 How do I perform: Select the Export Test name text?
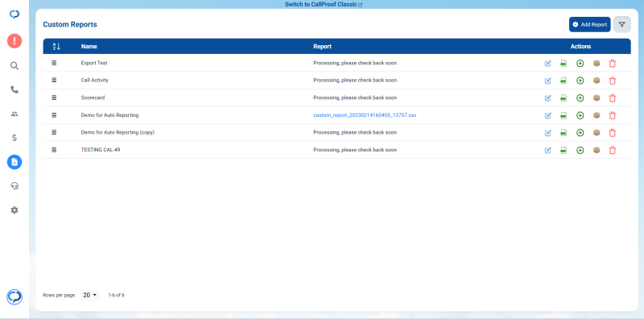[x=94, y=63]
